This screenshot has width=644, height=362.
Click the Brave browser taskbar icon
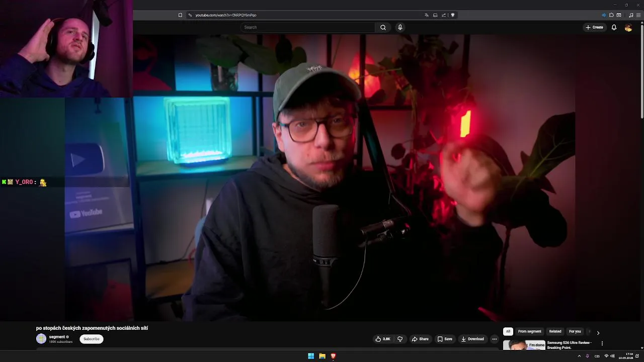tap(333, 356)
